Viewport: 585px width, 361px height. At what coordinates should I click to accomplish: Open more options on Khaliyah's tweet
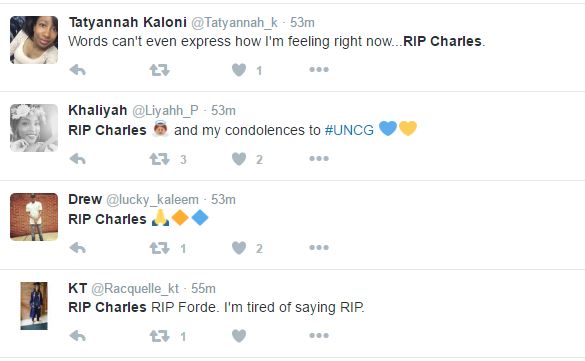(319, 158)
